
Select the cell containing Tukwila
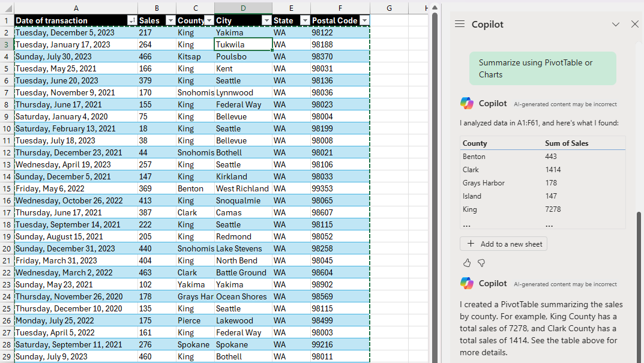243,44
